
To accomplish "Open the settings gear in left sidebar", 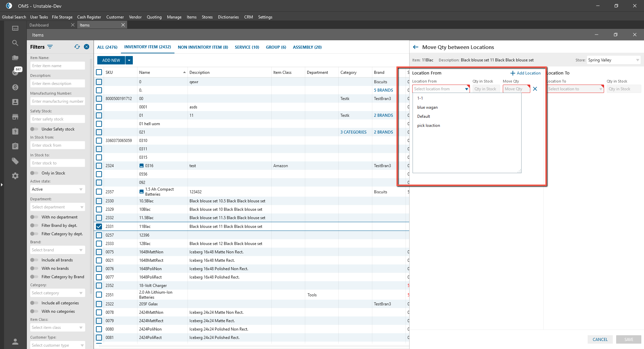I will tap(15, 176).
